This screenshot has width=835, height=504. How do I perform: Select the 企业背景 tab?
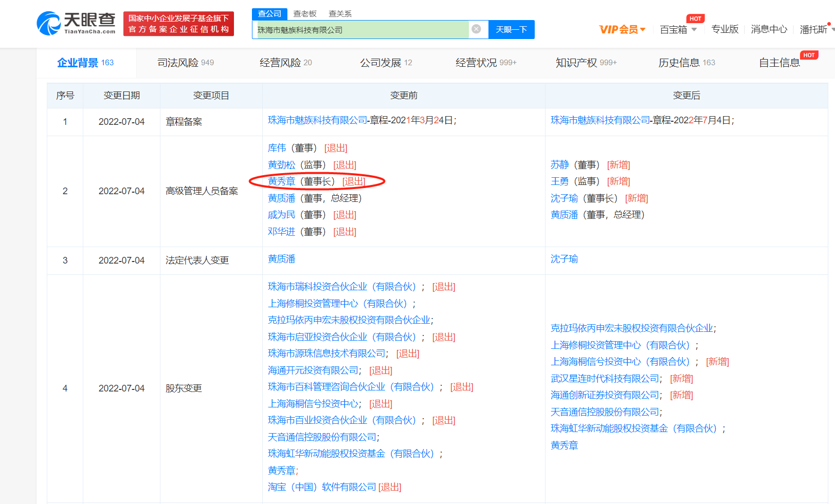[x=85, y=63]
